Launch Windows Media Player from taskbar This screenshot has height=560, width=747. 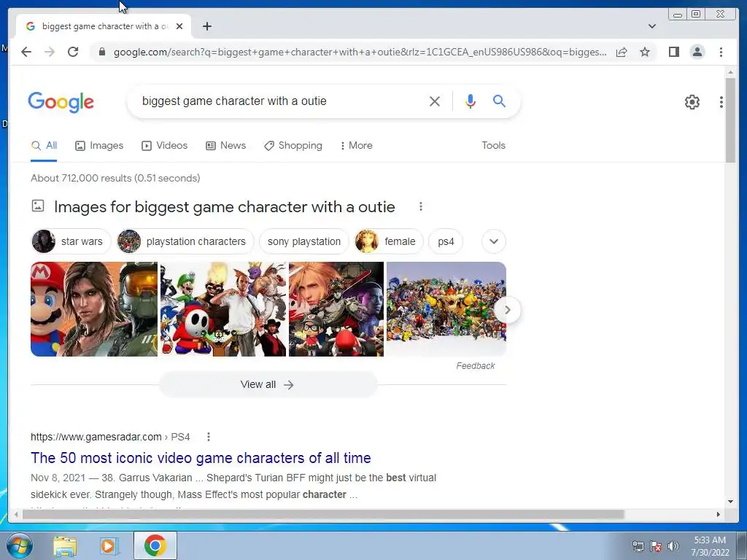(109, 546)
